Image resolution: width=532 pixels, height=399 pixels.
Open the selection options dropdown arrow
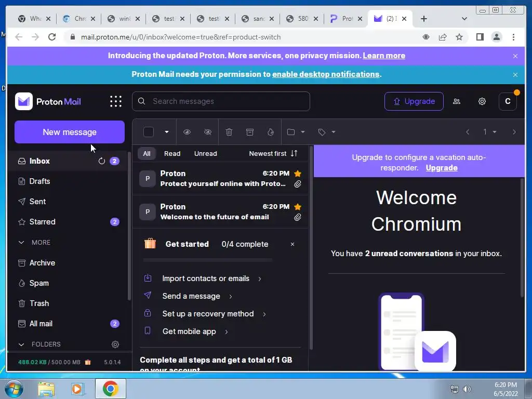[167, 132]
